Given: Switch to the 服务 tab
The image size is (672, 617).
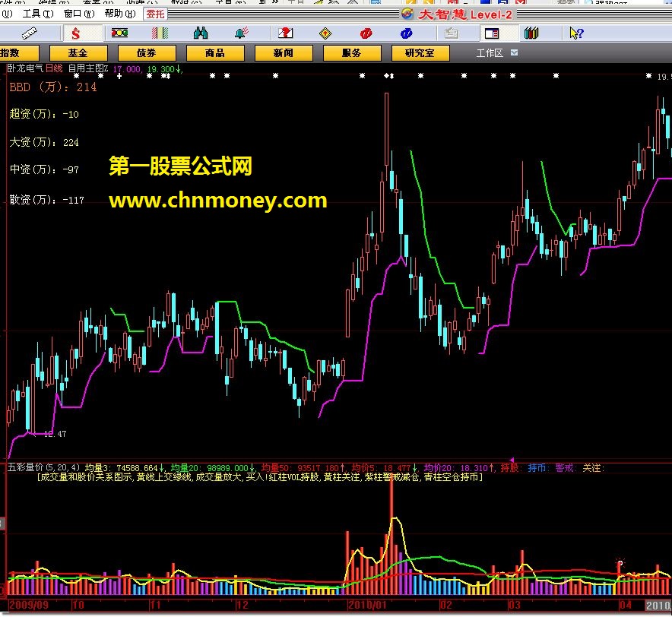Looking at the screenshot, I should (x=352, y=53).
